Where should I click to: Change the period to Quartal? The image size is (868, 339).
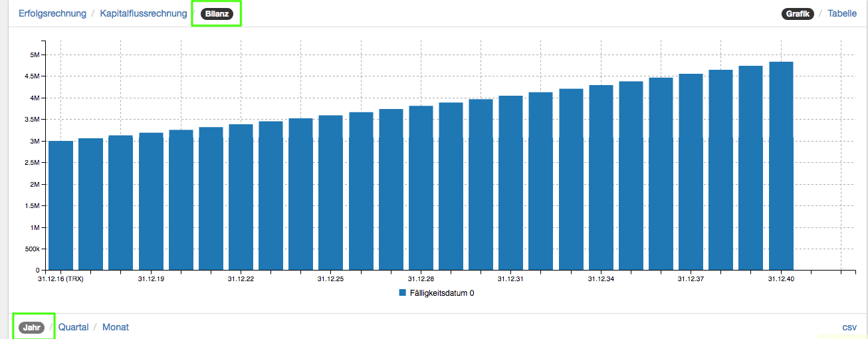(x=73, y=327)
